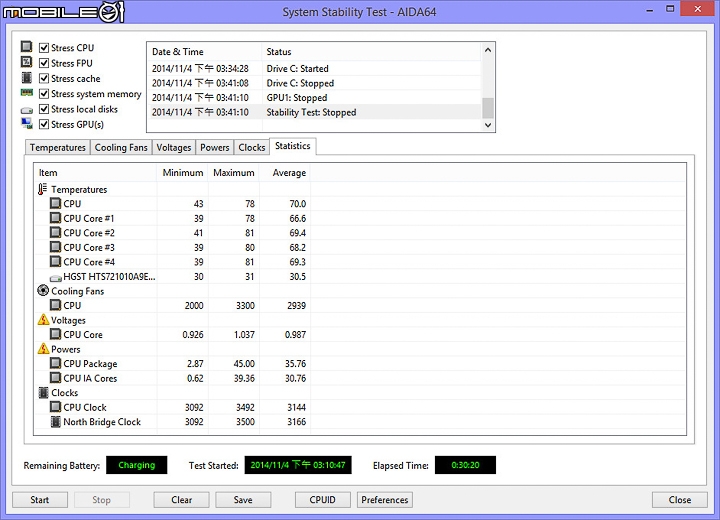Click the chip icon of Voltages CPU Core row
720x520 pixels.
55,334
